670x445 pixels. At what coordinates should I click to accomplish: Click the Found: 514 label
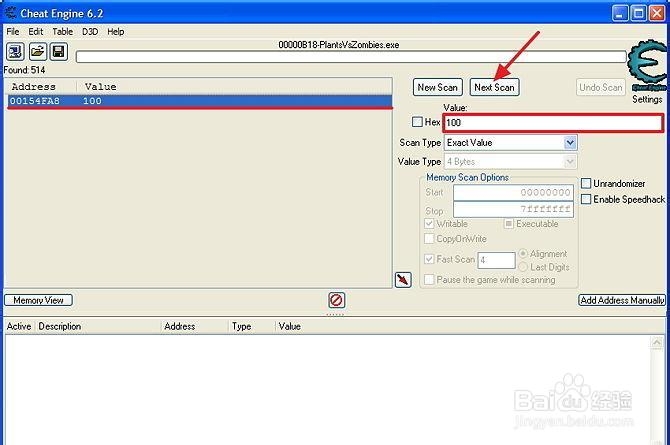coord(24,70)
